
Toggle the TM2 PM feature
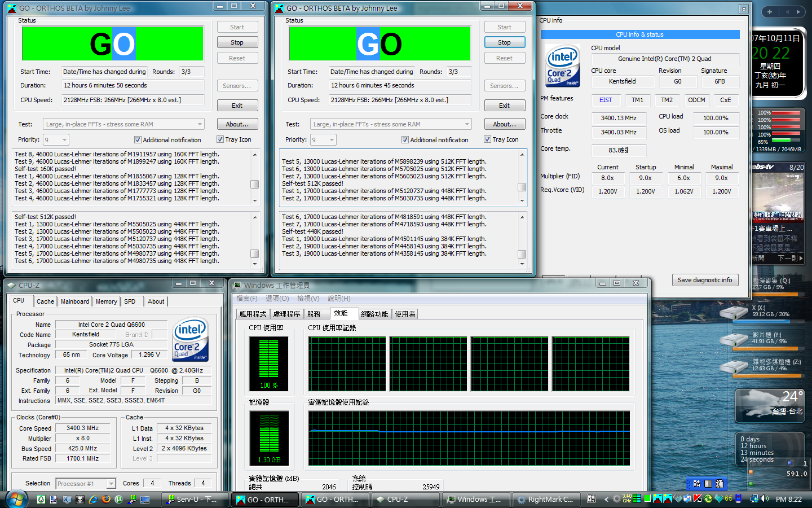[x=667, y=100]
